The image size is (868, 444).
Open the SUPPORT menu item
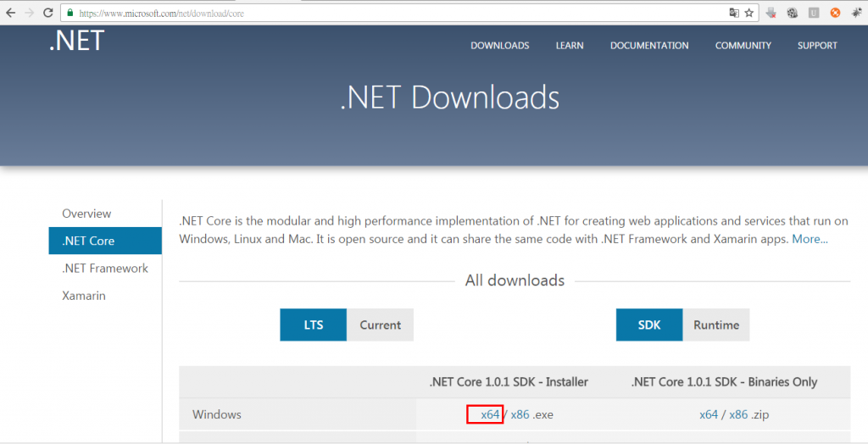click(817, 46)
